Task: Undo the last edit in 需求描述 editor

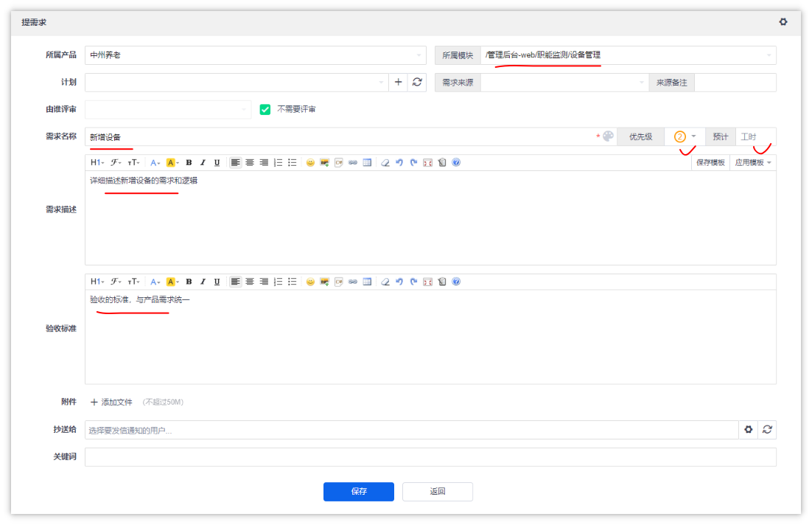Action: pos(399,163)
